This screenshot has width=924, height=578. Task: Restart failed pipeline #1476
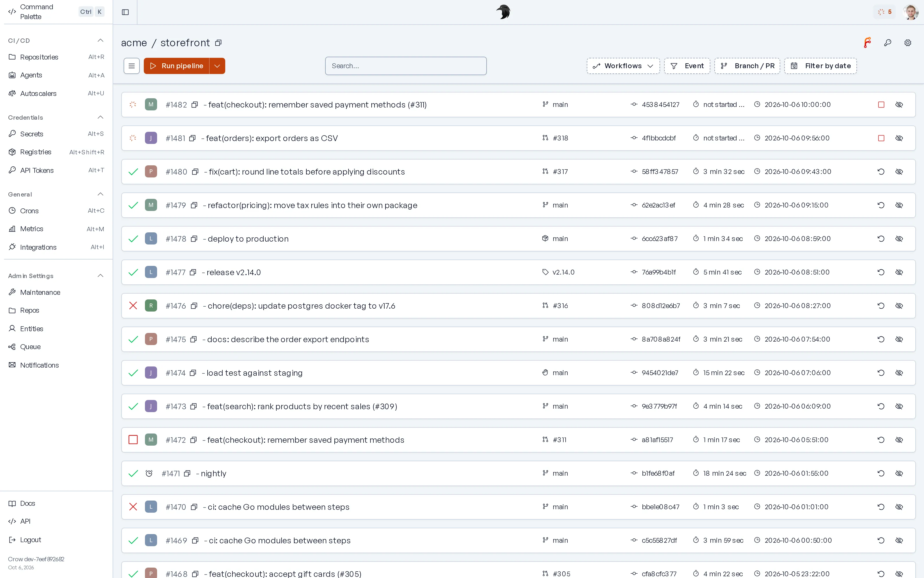coord(881,306)
